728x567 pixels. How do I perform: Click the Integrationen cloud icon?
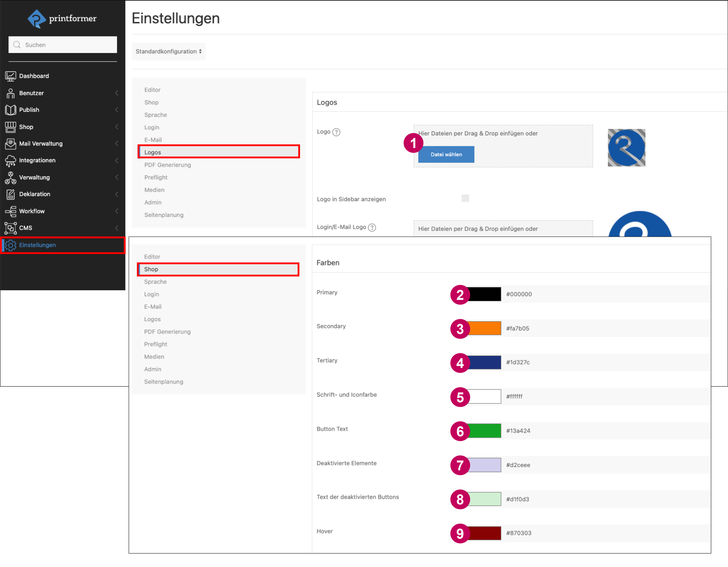pos(10,161)
